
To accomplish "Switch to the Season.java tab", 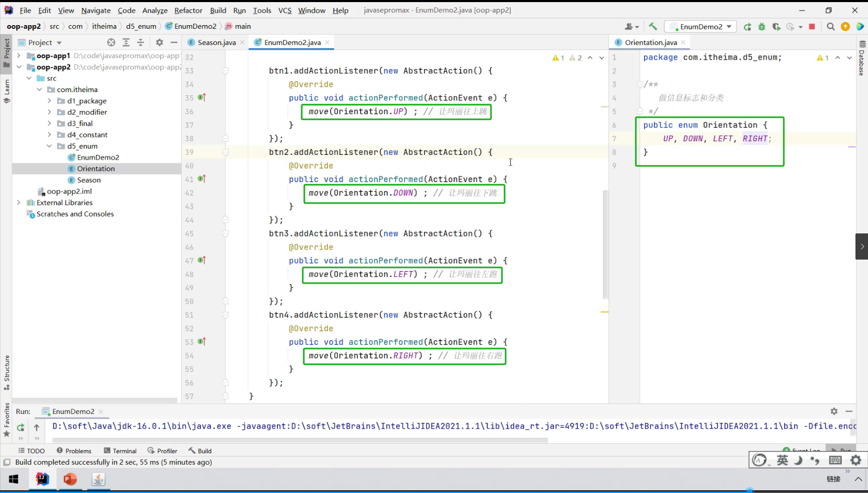I will click(x=216, y=42).
